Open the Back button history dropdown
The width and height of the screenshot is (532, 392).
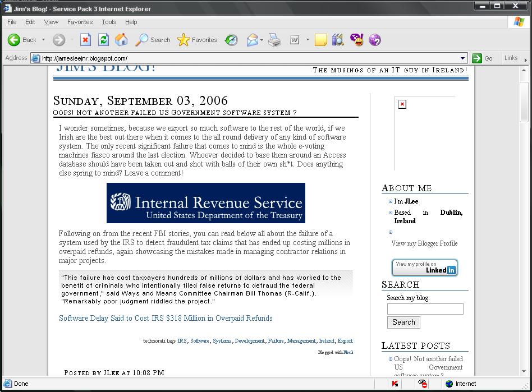(x=43, y=40)
